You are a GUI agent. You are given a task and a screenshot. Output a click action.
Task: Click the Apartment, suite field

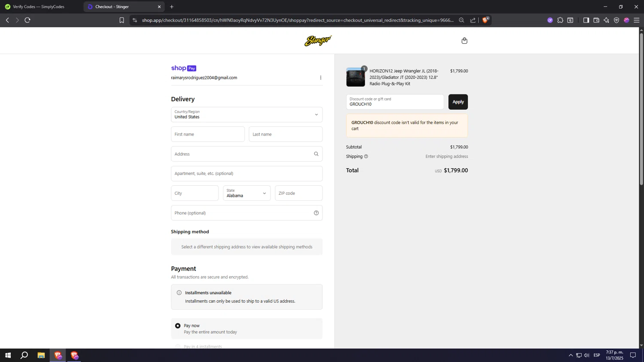[x=247, y=174]
